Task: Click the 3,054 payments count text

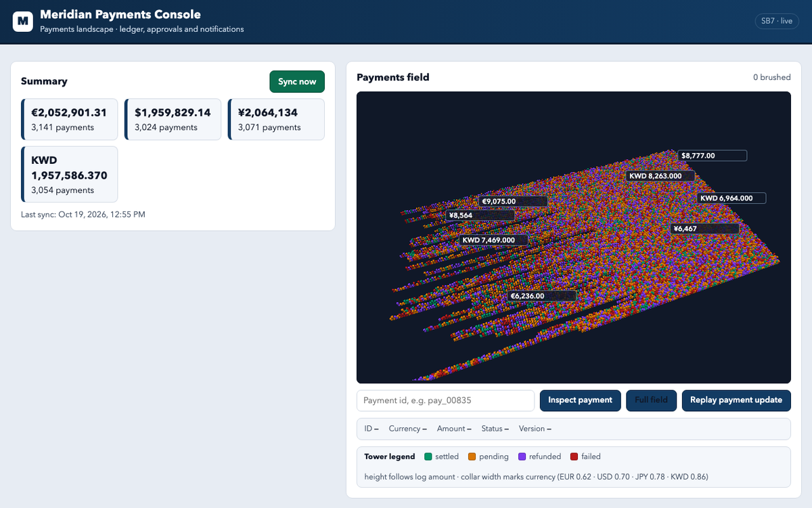Action: (x=63, y=190)
